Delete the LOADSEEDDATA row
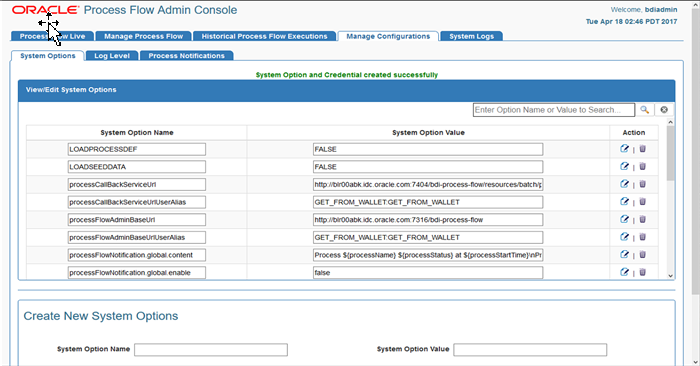700x366 pixels. (642, 166)
